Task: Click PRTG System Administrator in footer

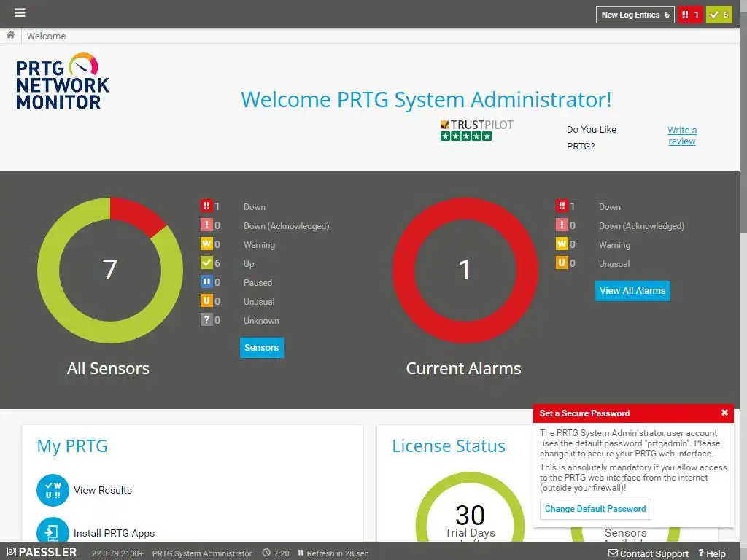Action: (x=202, y=553)
